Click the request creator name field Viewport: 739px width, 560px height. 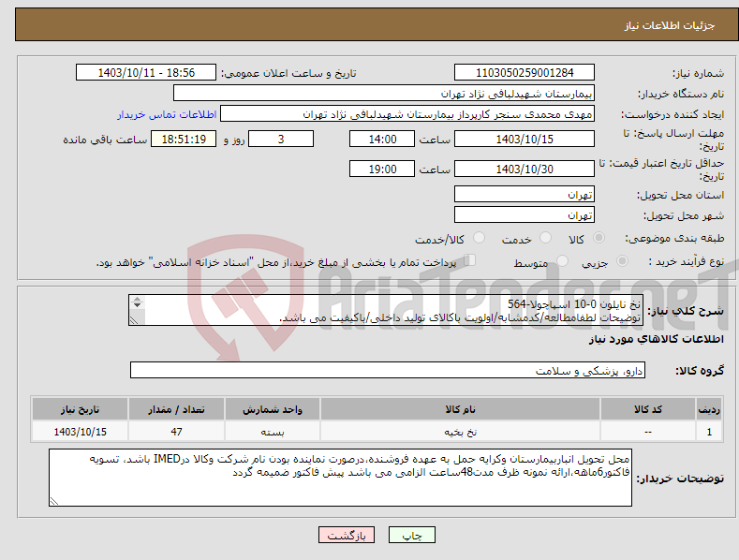[407, 114]
